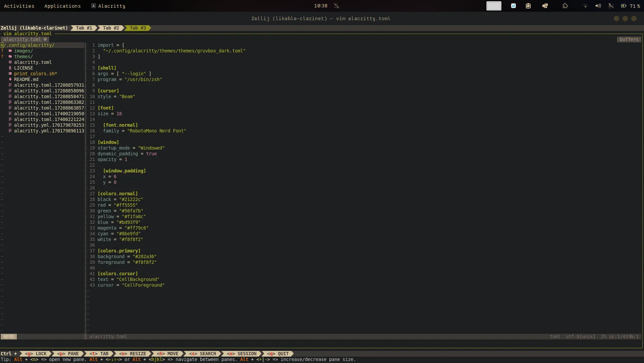This screenshot has height=363, width=644.
Task: Click the folder icon beside themes/
Action: (10, 56)
